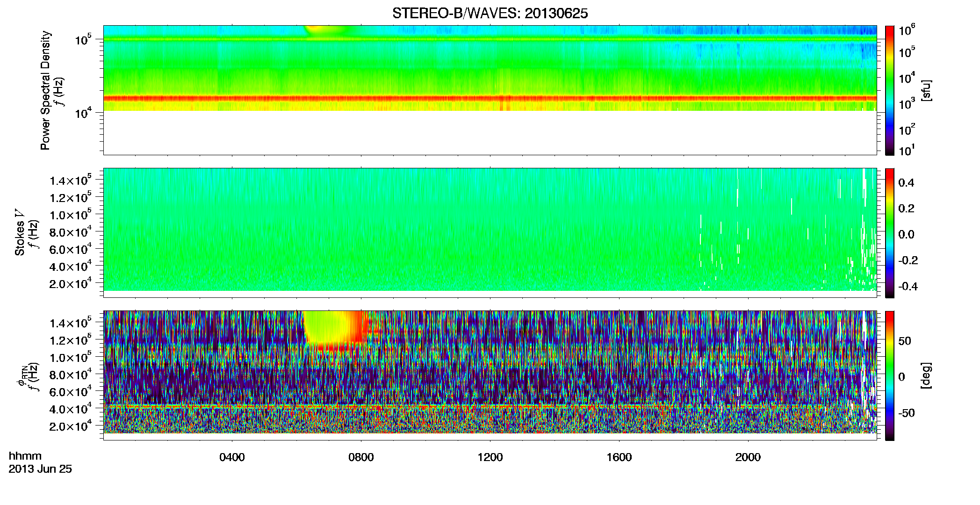Click the hhmm time format label

pyautogui.click(x=25, y=456)
